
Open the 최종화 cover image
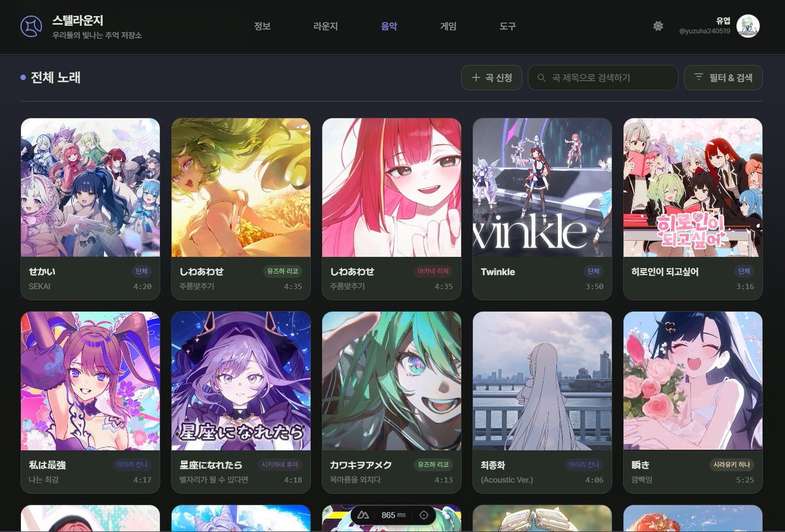(x=542, y=381)
